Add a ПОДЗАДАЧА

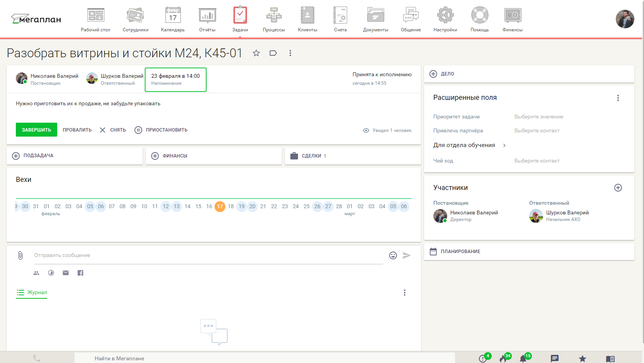pos(75,156)
